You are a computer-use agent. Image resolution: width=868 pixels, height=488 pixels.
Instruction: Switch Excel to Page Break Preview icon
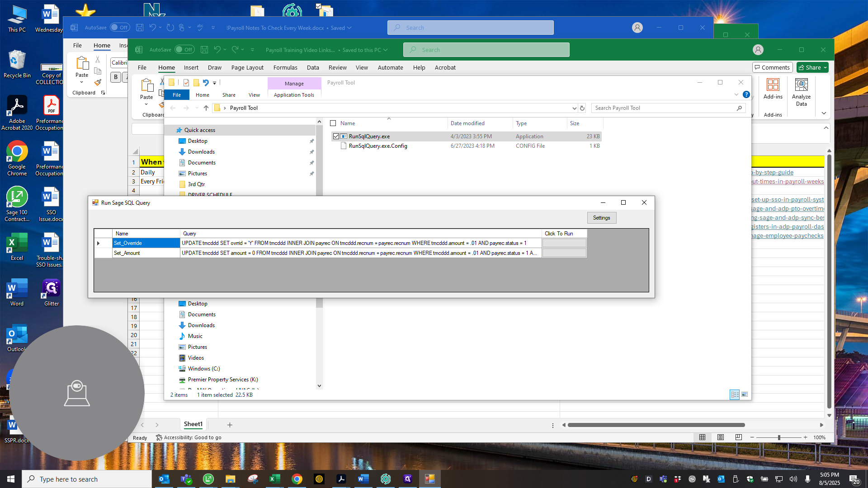click(x=739, y=437)
